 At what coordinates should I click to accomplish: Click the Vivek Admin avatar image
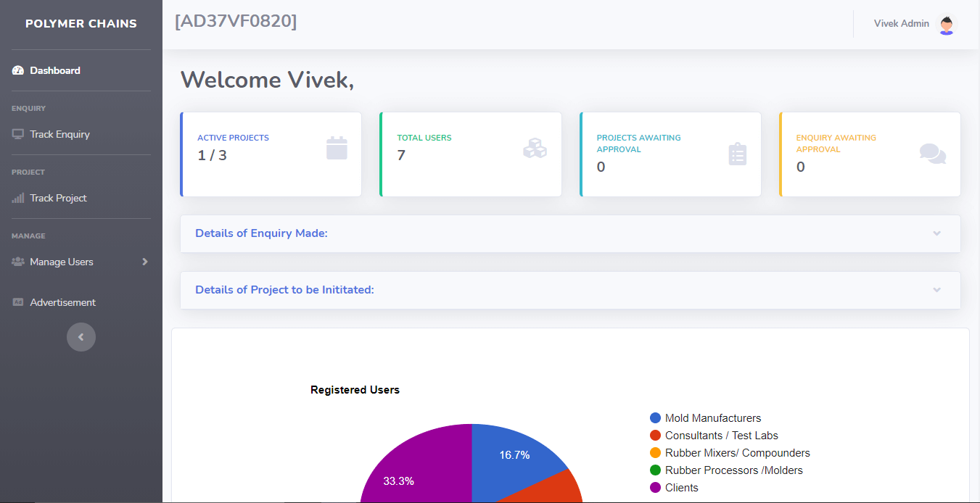pos(947,25)
